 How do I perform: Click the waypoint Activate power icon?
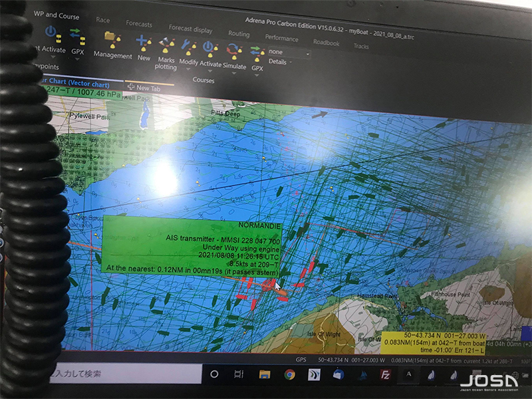(53, 34)
